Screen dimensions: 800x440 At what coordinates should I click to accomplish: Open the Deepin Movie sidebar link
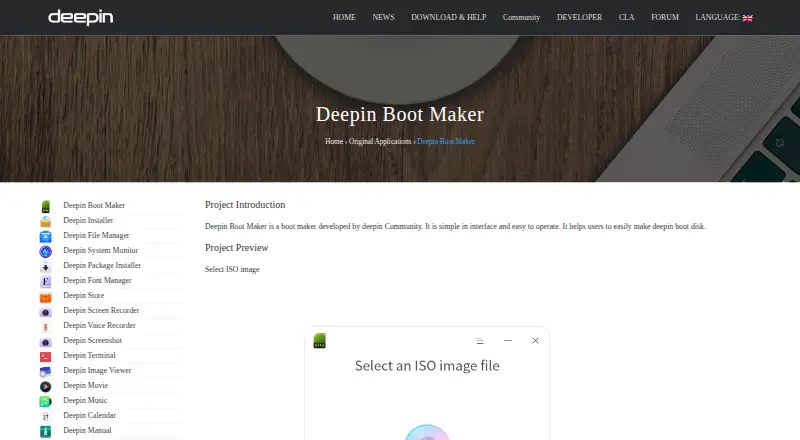point(86,385)
